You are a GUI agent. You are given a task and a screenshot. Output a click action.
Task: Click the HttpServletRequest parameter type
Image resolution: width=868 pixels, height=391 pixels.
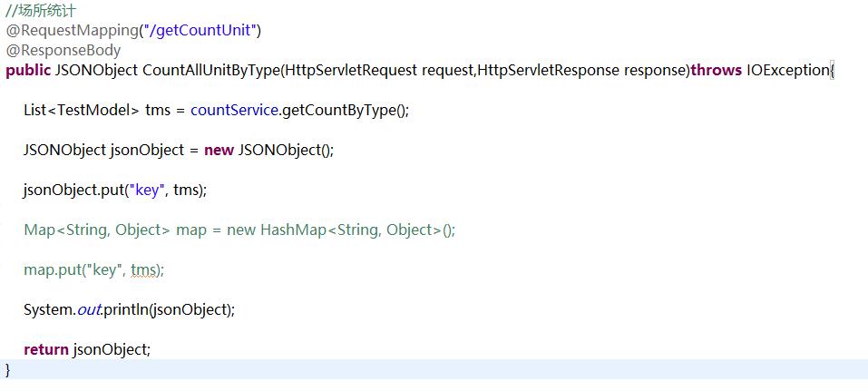350,71
